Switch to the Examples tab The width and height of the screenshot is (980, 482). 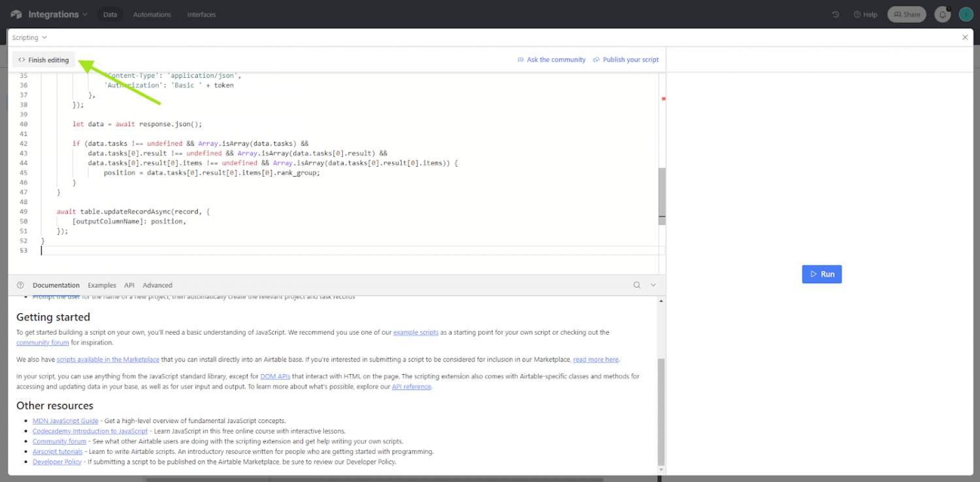(x=102, y=284)
